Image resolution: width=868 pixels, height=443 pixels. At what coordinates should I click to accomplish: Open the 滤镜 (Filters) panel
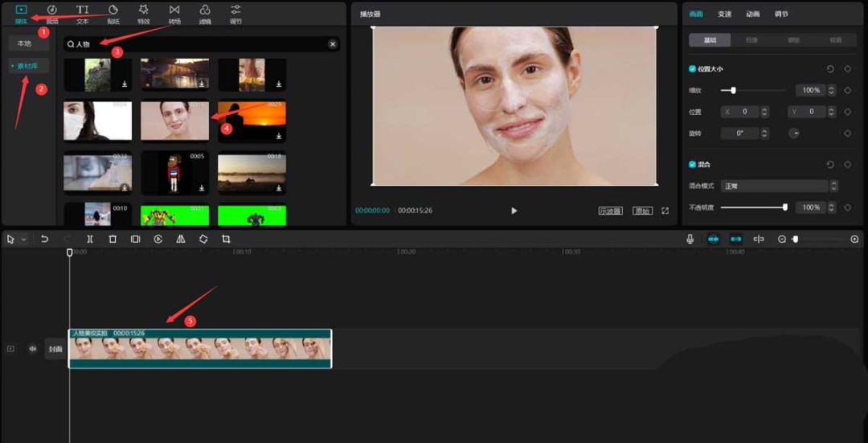[x=205, y=13]
